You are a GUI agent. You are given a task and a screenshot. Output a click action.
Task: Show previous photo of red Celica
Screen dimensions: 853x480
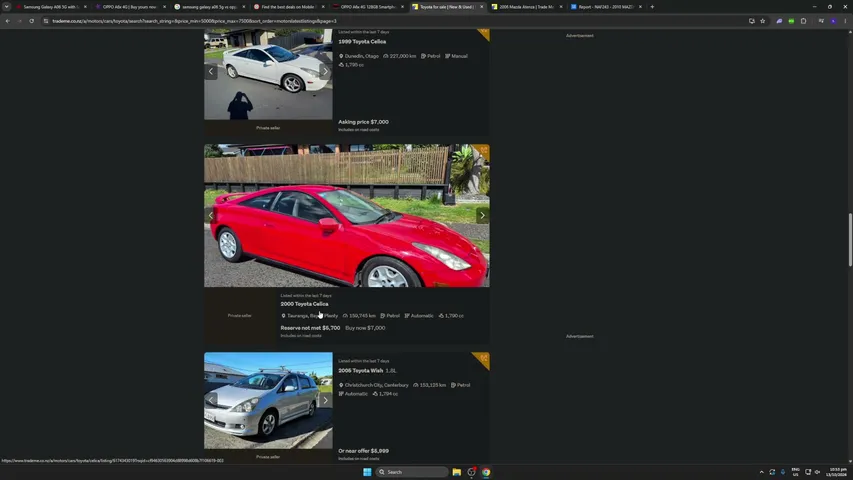coord(211,216)
